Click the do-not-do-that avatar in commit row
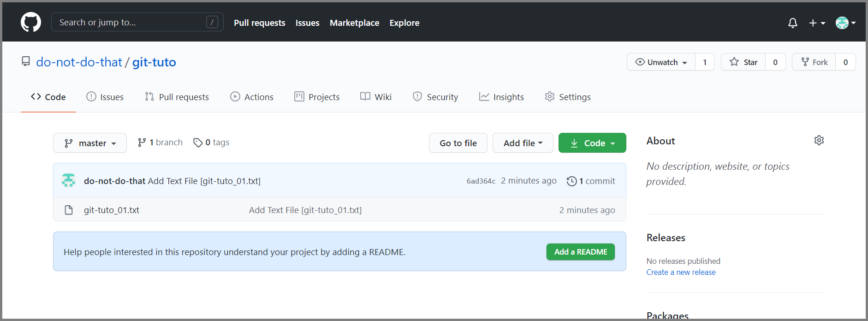 coord(69,180)
